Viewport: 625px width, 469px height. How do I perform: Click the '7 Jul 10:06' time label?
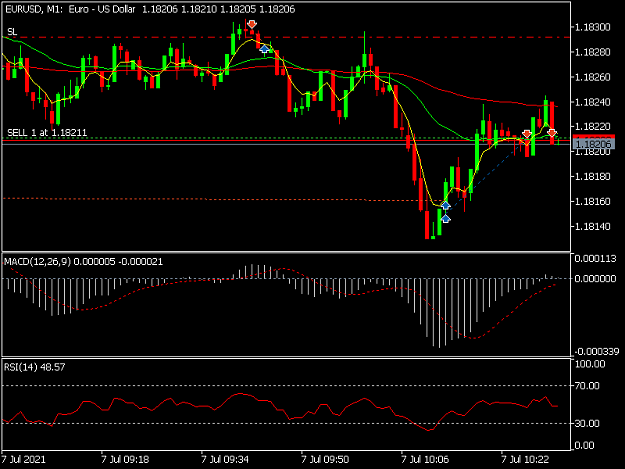point(425,459)
